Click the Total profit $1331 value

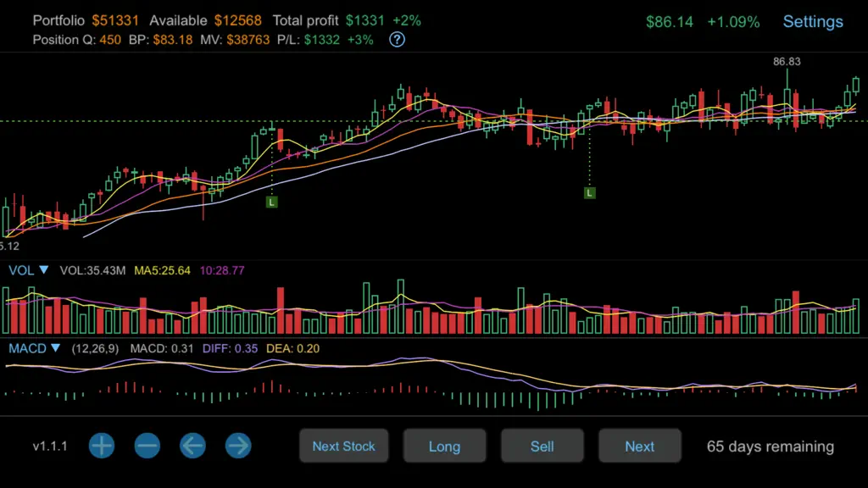click(x=364, y=20)
